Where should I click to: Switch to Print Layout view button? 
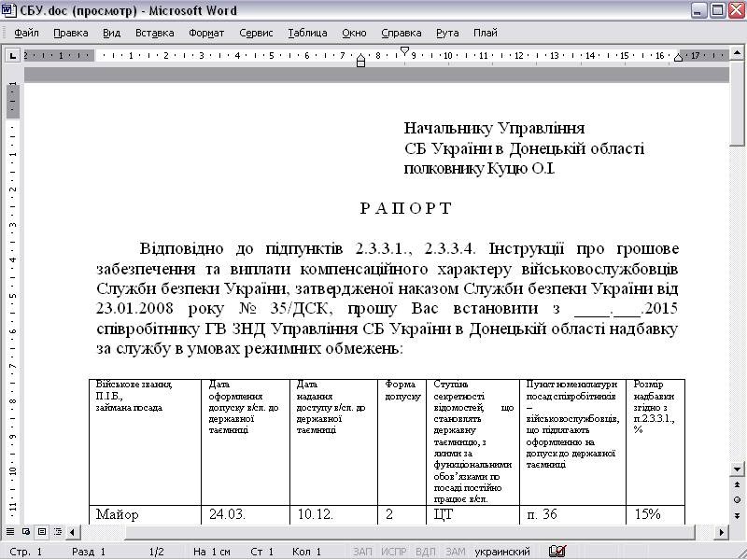coord(42,531)
